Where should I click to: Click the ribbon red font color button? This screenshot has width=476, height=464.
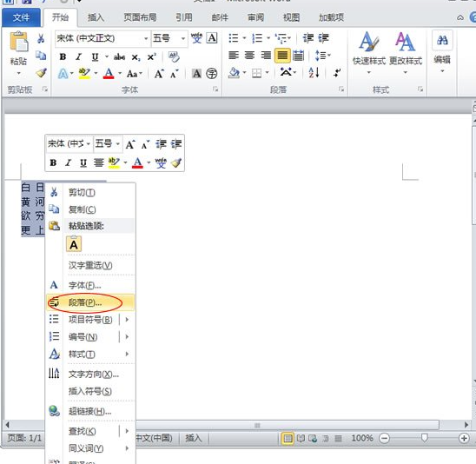click(x=109, y=73)
